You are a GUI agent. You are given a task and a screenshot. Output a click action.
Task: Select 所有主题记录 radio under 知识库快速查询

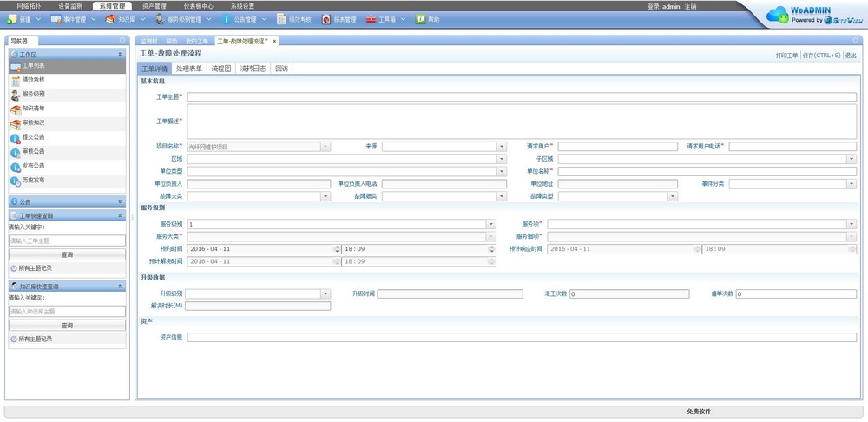coord(14,339)
